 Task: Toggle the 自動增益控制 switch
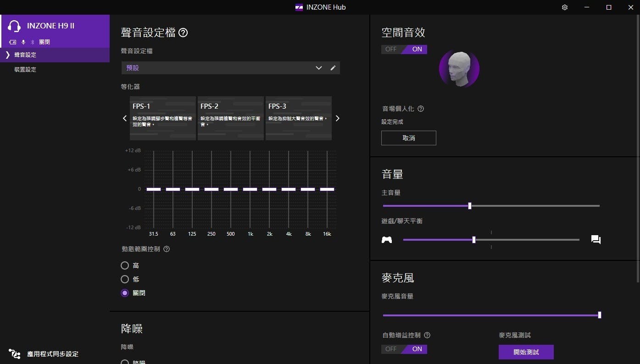404,349
